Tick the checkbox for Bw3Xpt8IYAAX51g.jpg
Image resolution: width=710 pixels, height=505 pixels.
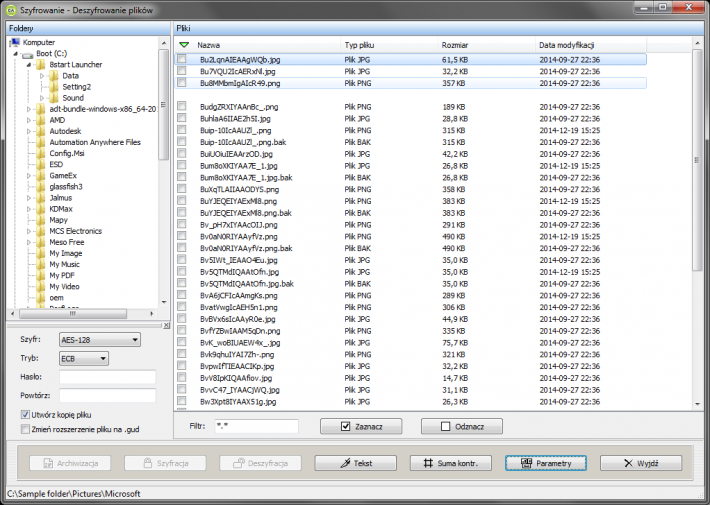[182, 401]
